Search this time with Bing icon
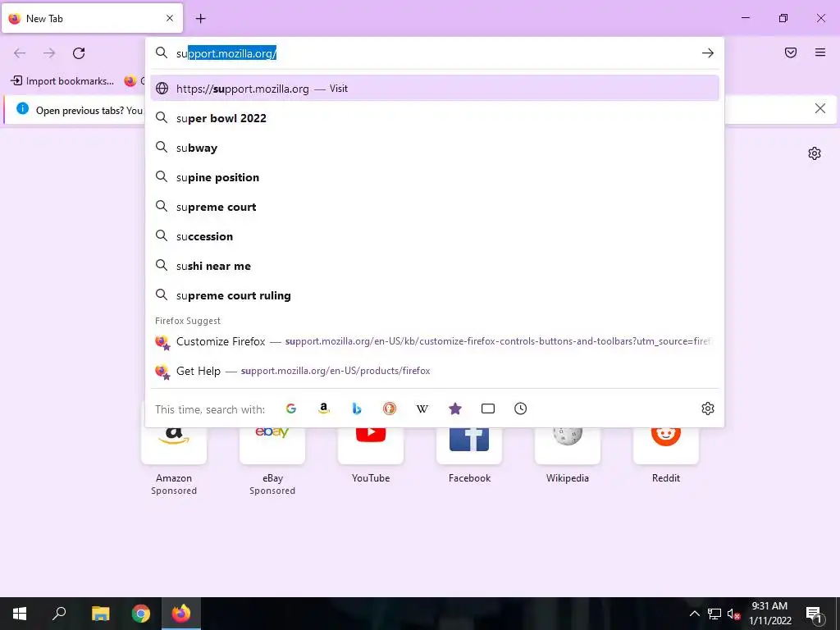Image resolution: width=840 pixels, height=630 pixels. 357,409
